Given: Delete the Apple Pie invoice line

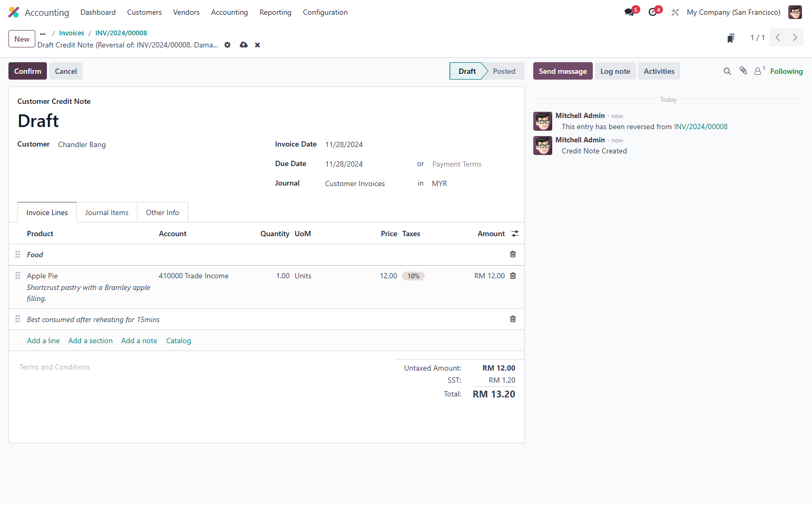Looking at the screenshot, I should (513, 276).
